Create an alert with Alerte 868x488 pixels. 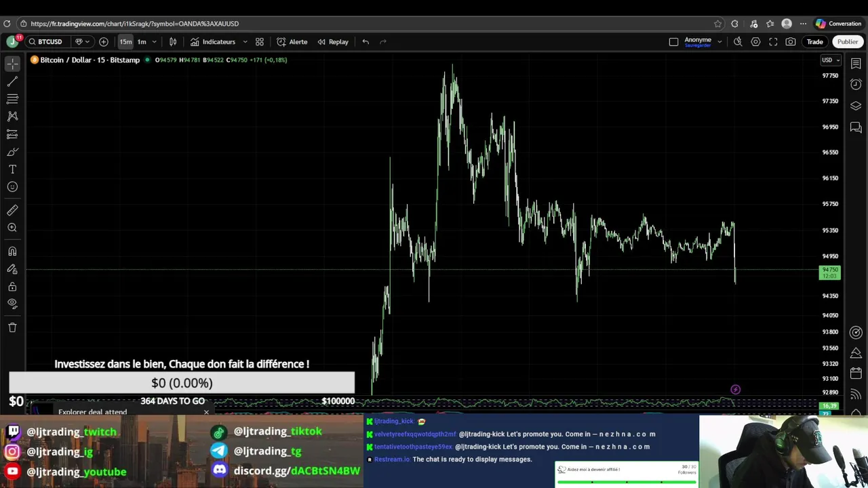click(x=292, y=42)
